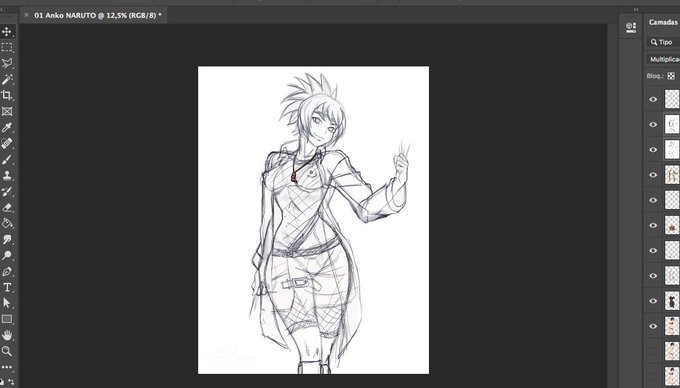Image resolution: width=680 pixels, height=388 pixels.
Task: Select the Eyedropper tool
Action: pyautogui.click(x=7, y=127)
